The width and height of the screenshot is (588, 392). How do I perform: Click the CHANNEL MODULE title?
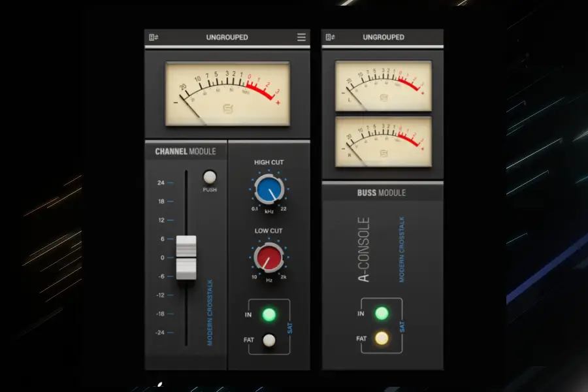pos(186,152)
